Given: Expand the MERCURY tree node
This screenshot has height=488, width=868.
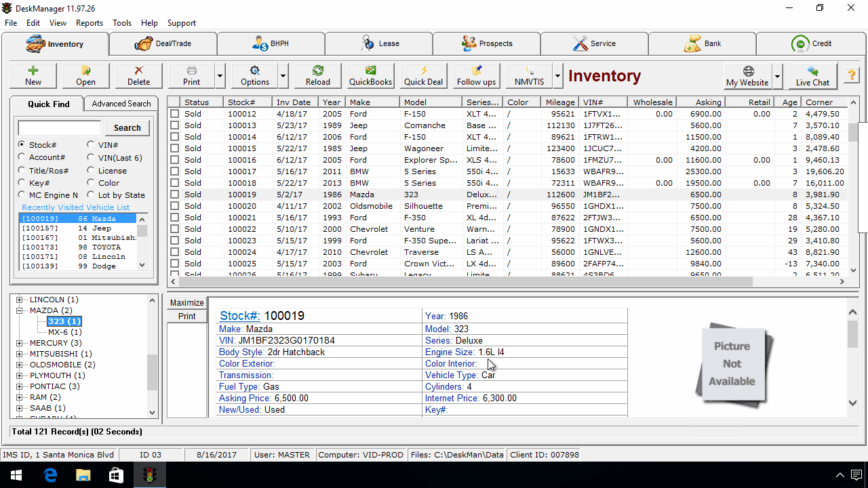Looking at the screenshot, I should click(20, 343).
